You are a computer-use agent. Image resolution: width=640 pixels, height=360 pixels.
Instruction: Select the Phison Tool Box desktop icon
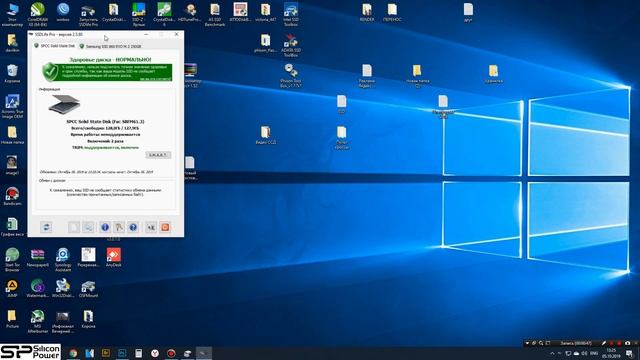291,75
